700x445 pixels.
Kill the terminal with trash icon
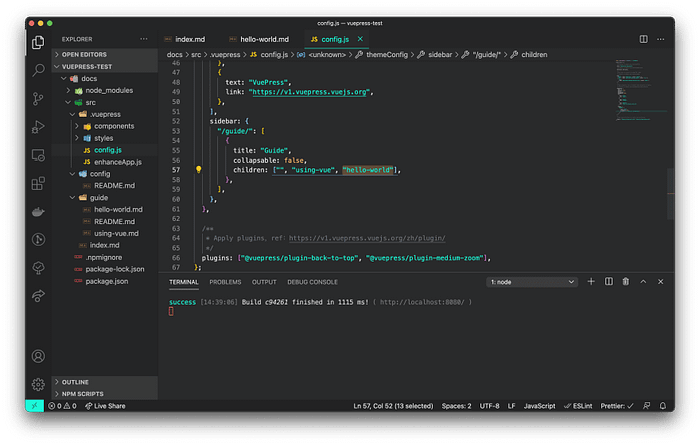click(626, 282)
